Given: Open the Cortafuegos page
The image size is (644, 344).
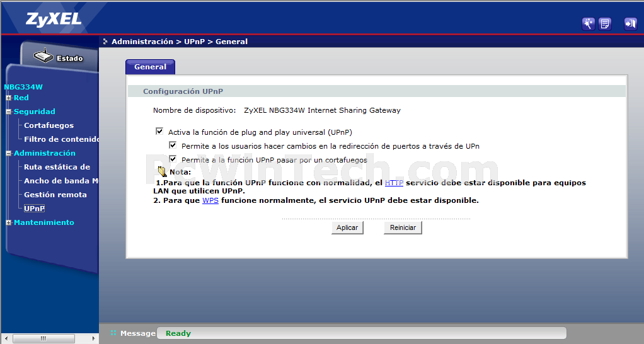Looking at the screenshot, I should tap(49, 125).
